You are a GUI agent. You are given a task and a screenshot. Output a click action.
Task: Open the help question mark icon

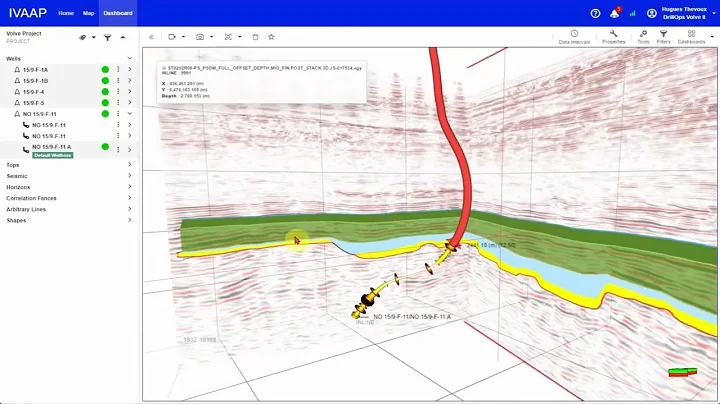[595, 13]
